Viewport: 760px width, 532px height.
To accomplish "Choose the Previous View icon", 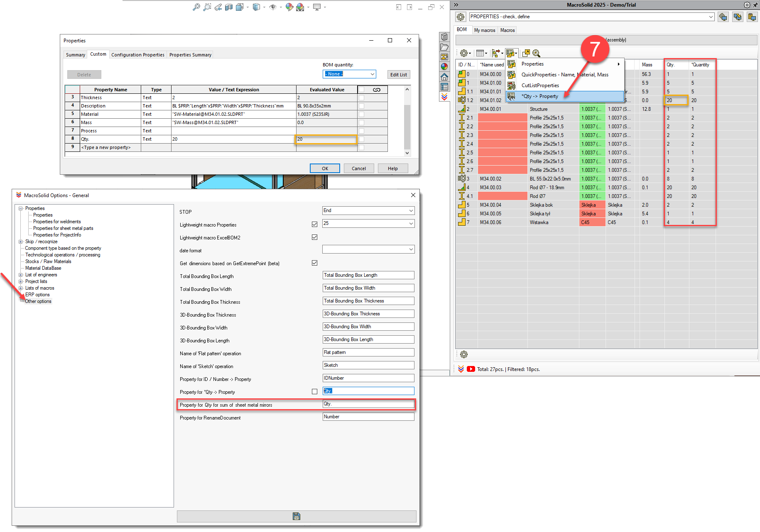I will coord(218,7).
